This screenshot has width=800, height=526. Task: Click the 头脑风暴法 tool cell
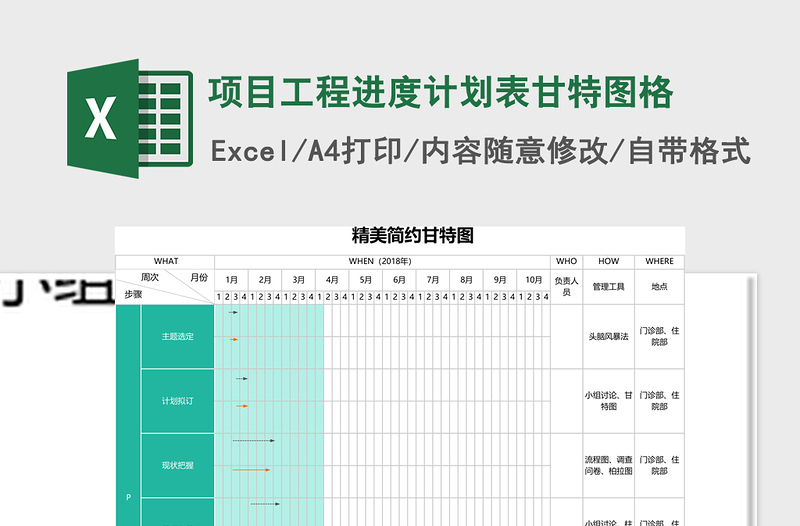(609, 337)
